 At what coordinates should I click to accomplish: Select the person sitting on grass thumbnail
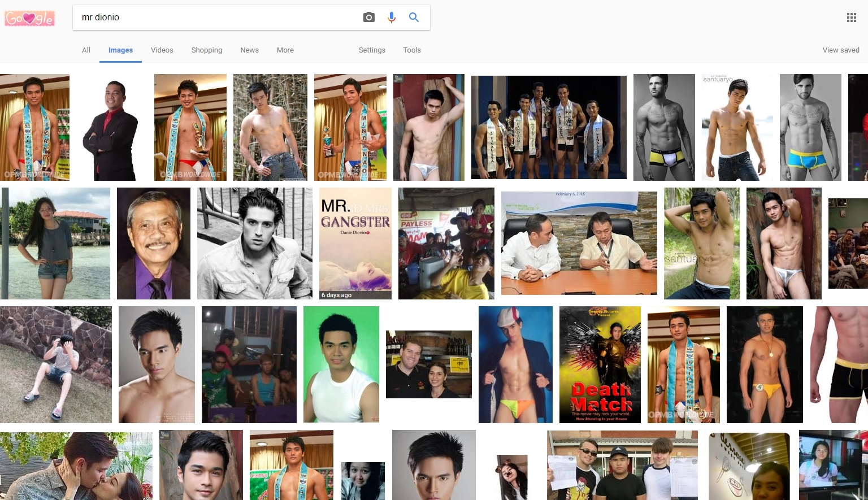[56, 365]
